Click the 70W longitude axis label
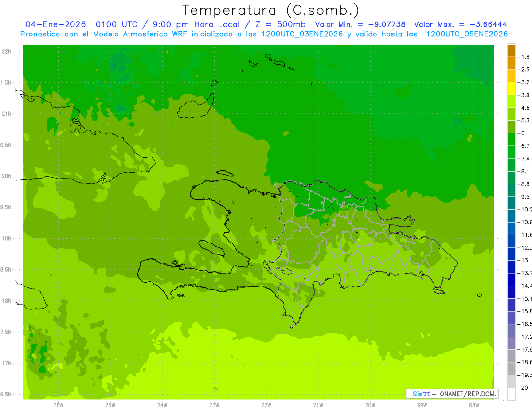Screen dimensions: 532x411 coord(370,405)
